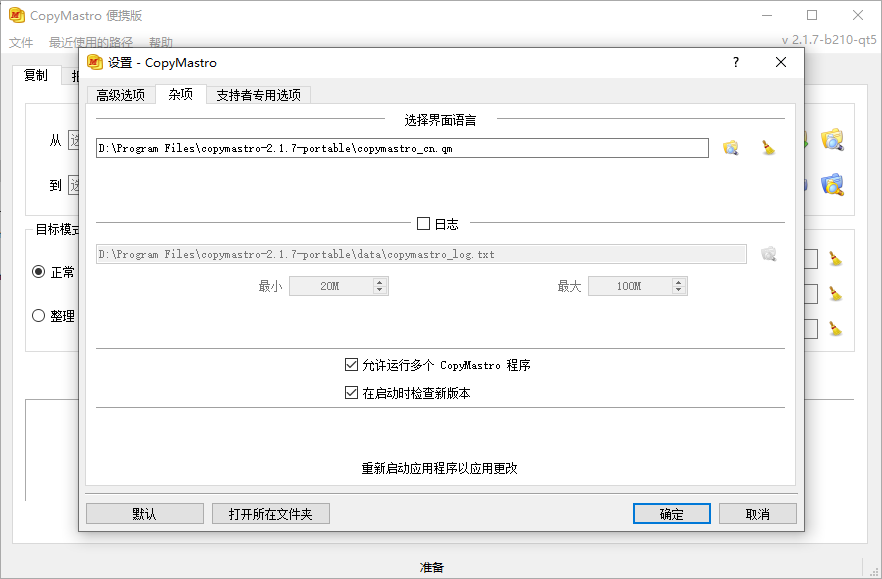
Task: Click the log file path field
Action: pos(421,254)
